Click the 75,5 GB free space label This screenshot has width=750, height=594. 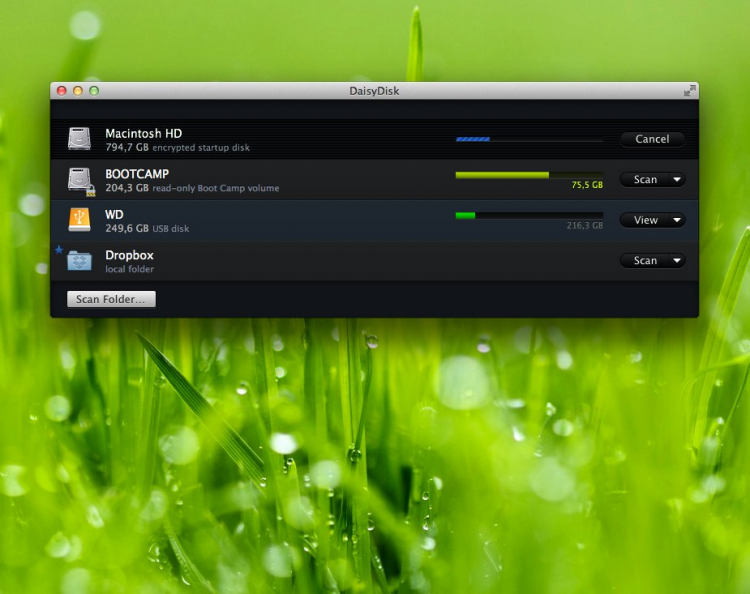pos(587,185)
